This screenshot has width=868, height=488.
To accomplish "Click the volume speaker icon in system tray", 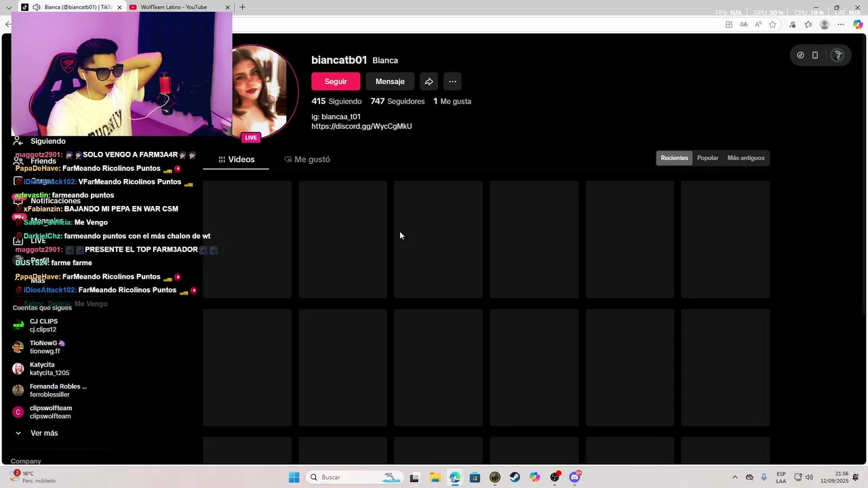I will pyautogui.click(x=809, y=477).
